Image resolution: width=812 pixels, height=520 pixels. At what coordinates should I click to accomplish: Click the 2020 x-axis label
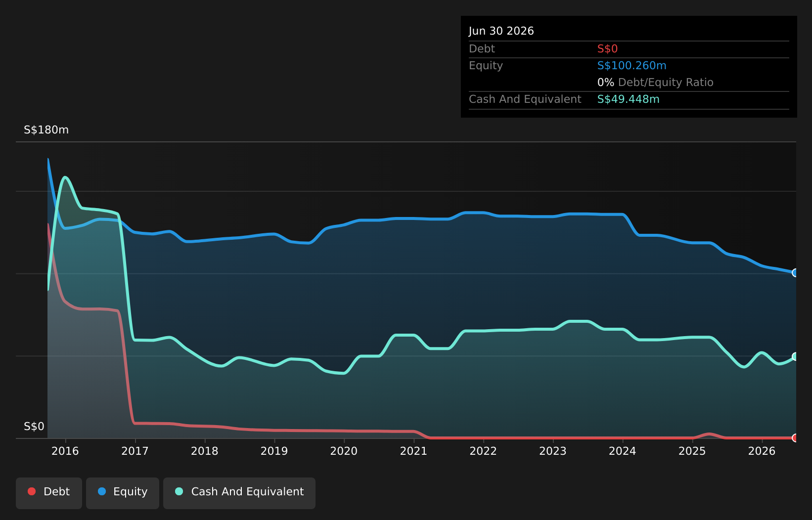tap(344, 451)
